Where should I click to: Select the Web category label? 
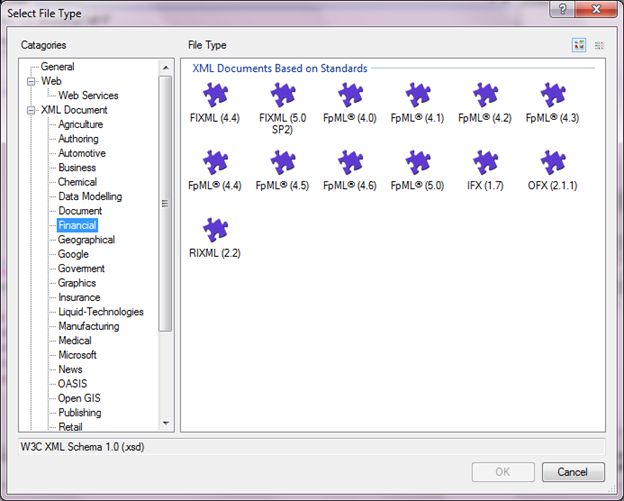pyautogui.click(x=51, y=81)
